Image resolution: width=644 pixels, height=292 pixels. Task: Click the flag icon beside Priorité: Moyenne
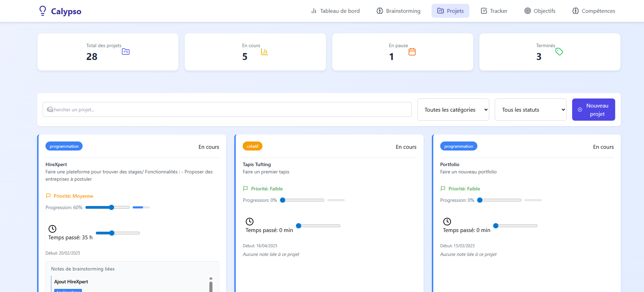click(x=48, y=196)
